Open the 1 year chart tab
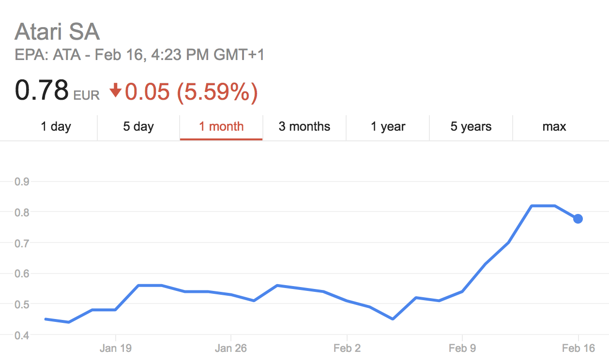The width and height of the screenshot is (609, 364). (x=387, y=127)
